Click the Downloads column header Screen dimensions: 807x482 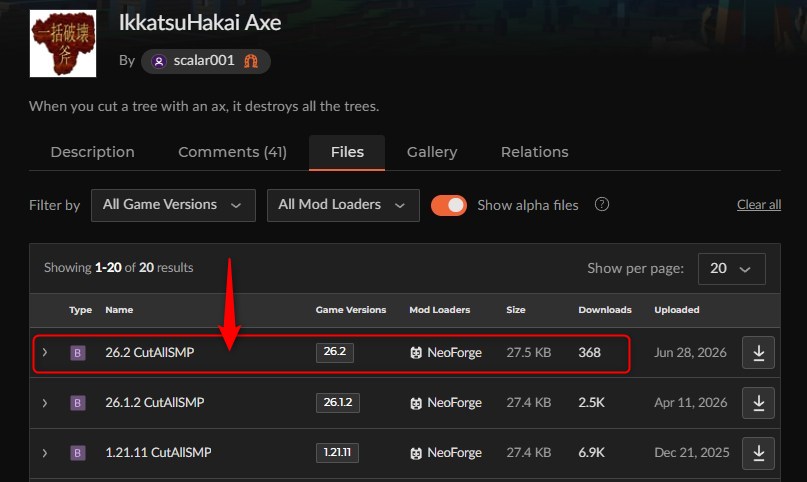click(605, 310)
